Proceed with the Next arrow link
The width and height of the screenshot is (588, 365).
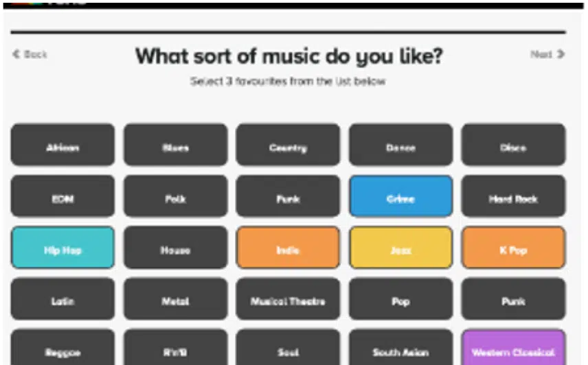point(547,54)
